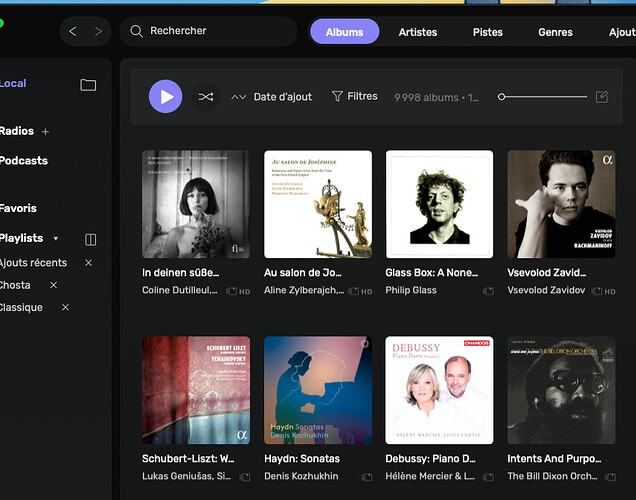Open Haydn Sonatas album cover
Image resolution: width=636 pixels, height=500 pixels.
pyautogui.click(x=318, y=390)
